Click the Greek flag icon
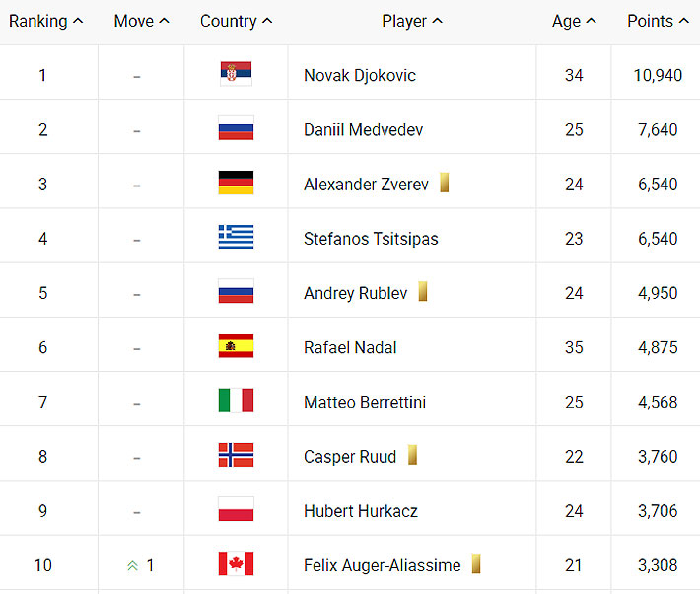 tap(236, 238)
